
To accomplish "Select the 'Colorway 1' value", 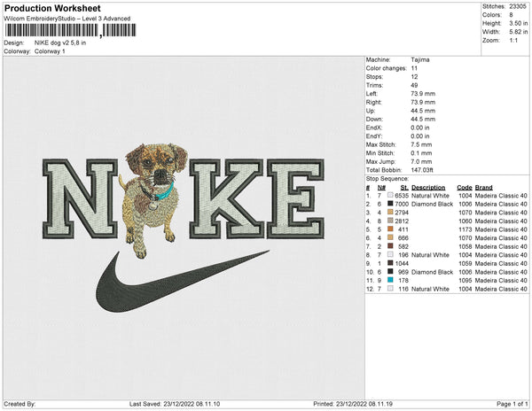I will [50, 51].
